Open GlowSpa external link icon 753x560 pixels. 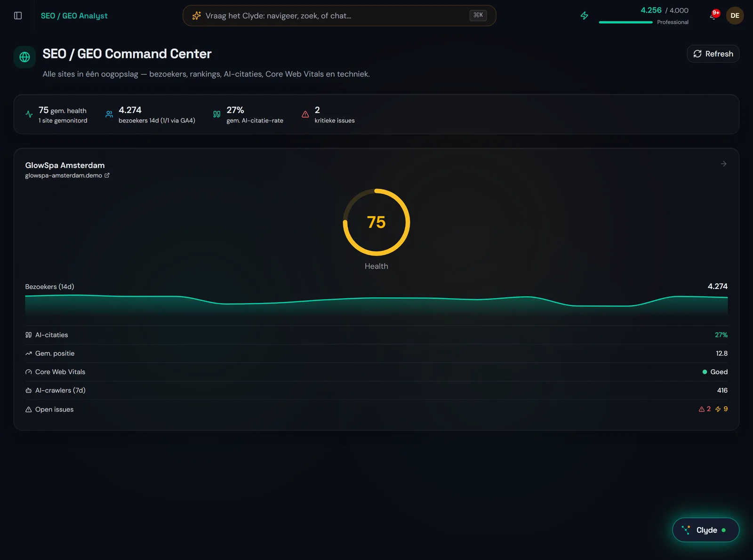coord(107,175)
